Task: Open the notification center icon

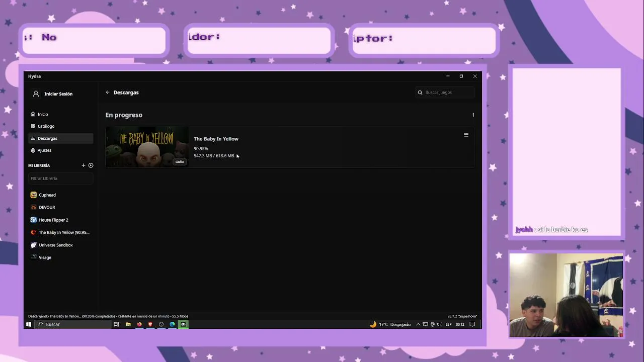Action: 472,324
